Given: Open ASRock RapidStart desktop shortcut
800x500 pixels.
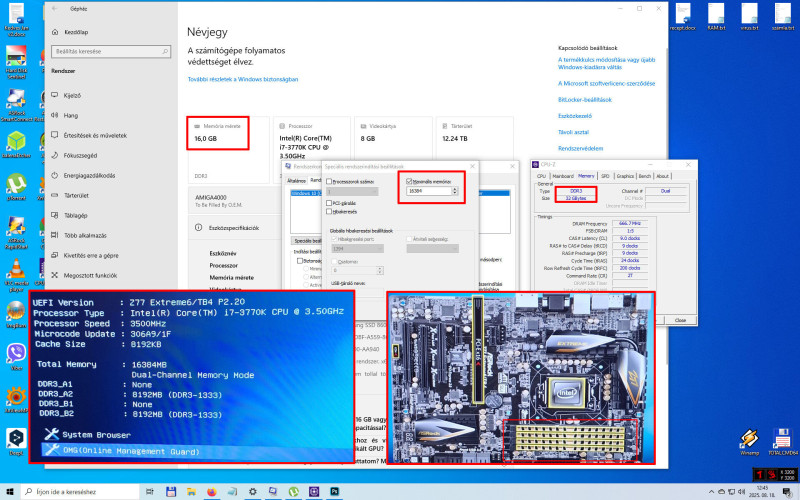Looking at the screenshot, I should pos(16,232).
